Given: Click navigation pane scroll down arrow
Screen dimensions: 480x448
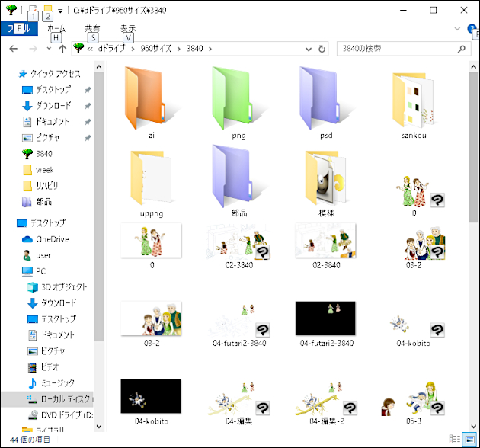Looking at the screenshot, I should pos(99,426).
